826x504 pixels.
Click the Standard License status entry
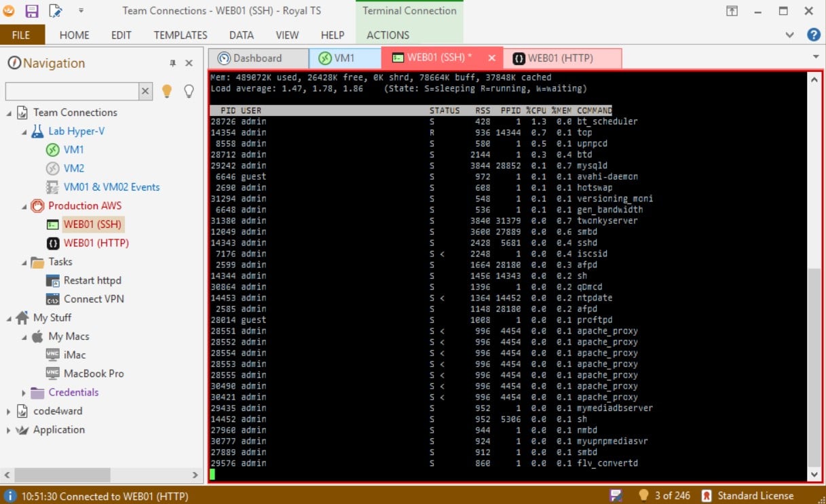click(747, 496)
